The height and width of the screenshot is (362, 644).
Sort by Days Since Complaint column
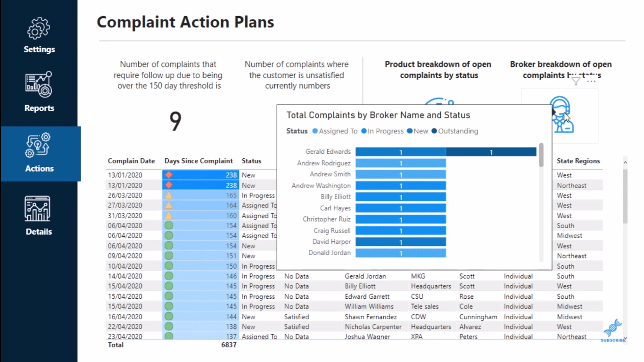(x=198, y=161)
